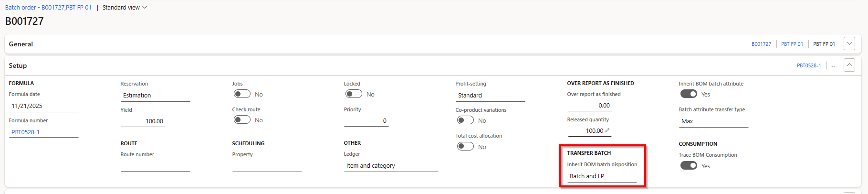Click the B001727 link in General header
Viewport: 868px width, 194px height.
click(x=761, y=44)
